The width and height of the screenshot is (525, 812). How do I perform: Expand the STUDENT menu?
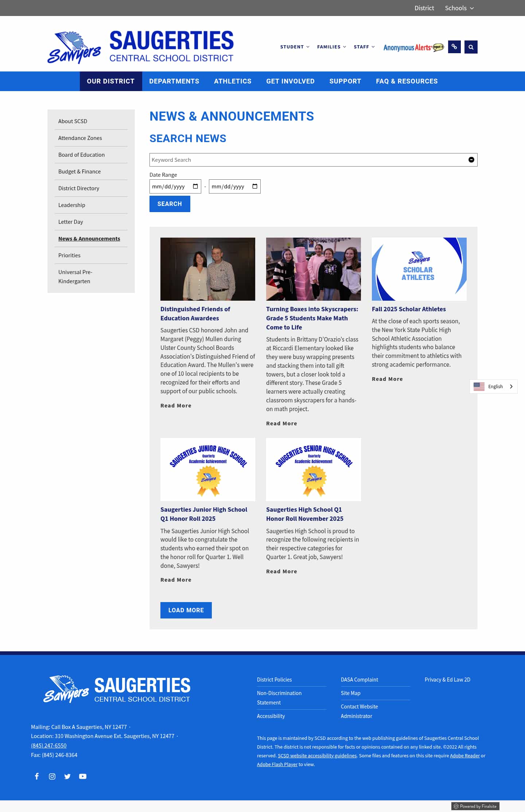click(x=295, y=47)
